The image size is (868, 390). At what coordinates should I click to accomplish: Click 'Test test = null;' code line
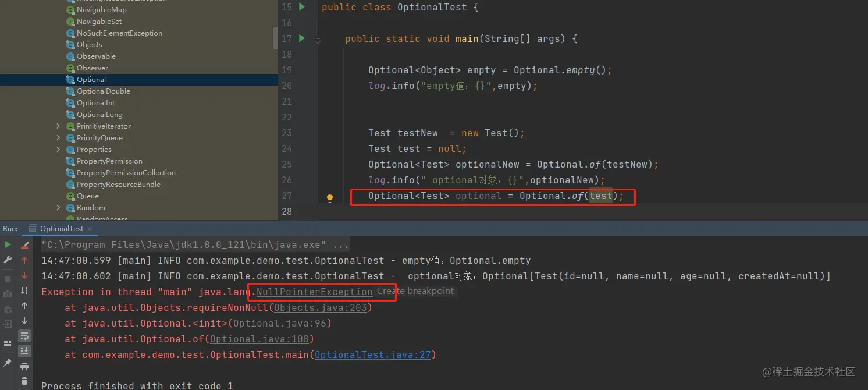(417, 148)
